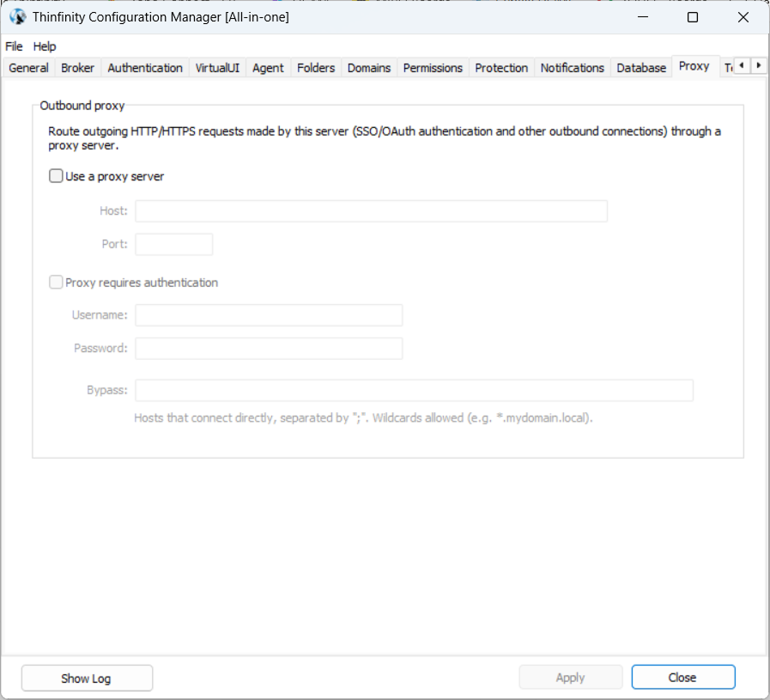Click the Thinfinity app icon in title bar
Screen dimensions: 770x700
[x=18, y=17]
